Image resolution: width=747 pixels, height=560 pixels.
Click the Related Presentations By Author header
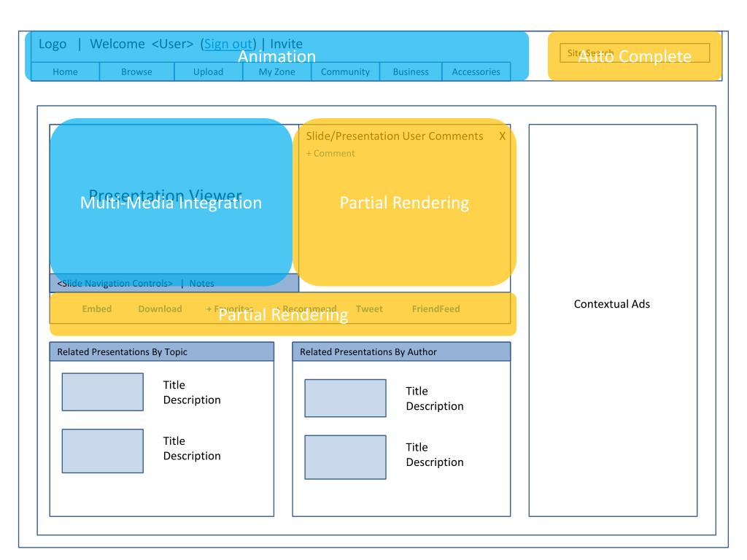401,352
